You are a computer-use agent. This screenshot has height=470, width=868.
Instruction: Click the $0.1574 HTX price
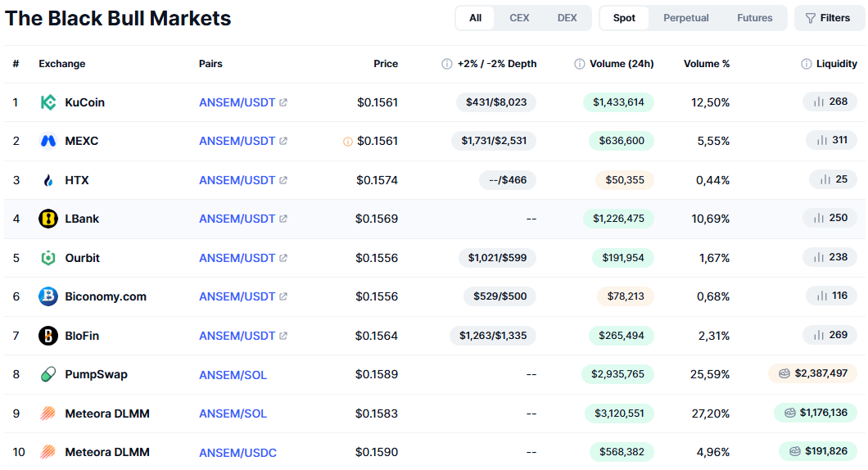[x=377, y=180]
